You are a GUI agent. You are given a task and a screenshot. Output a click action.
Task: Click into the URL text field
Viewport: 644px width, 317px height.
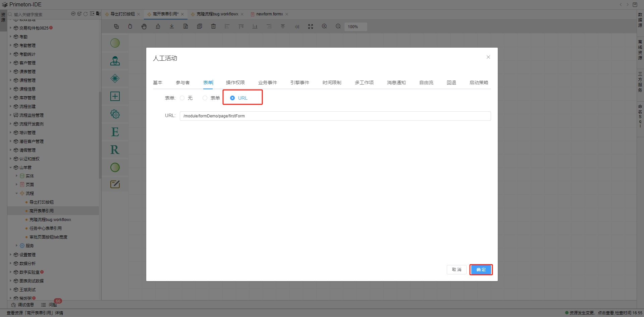click(335, 116)
